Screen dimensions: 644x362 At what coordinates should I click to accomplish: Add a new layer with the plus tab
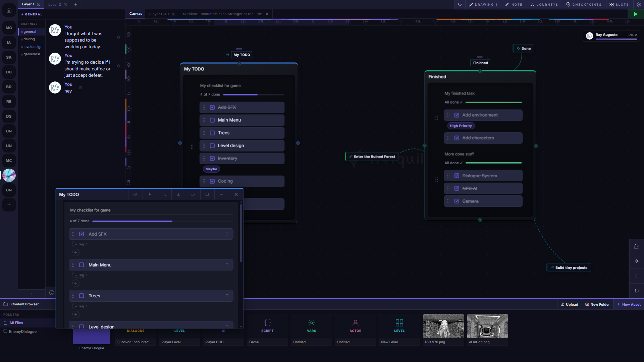(x=75, y=5)
